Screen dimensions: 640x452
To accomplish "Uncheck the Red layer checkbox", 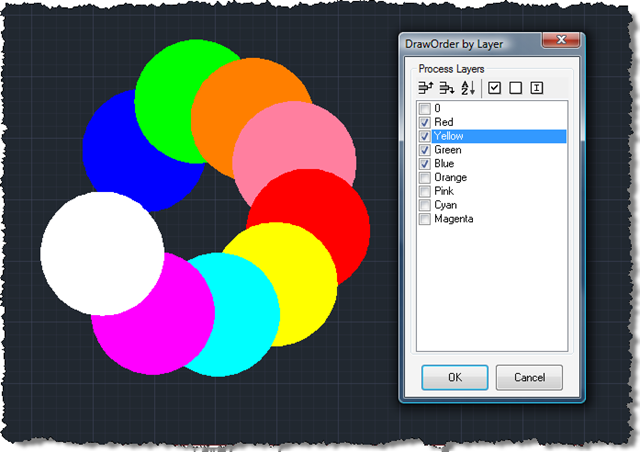I will [x=425, y=122].
